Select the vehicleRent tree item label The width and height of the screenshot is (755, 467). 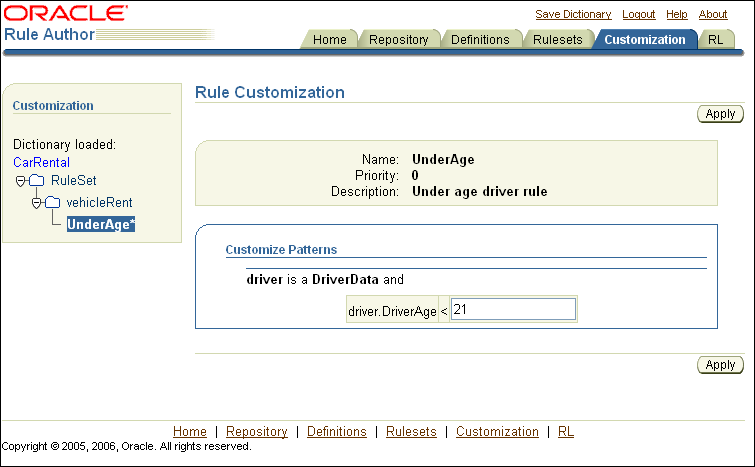pos(99,203)
